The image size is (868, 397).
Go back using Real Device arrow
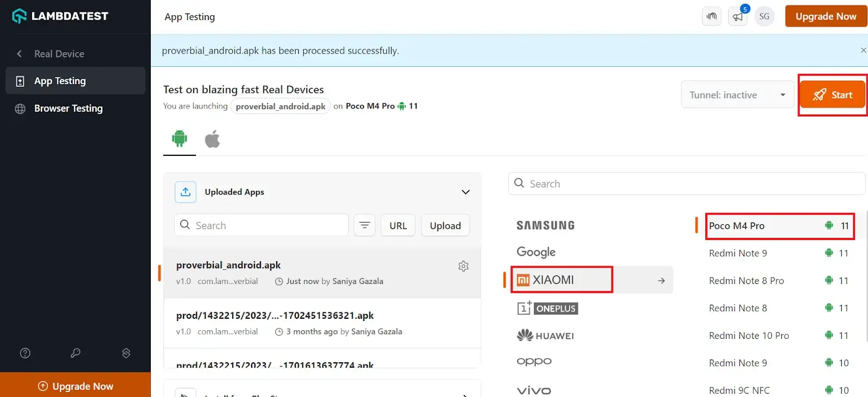click(x=20, y=54)
